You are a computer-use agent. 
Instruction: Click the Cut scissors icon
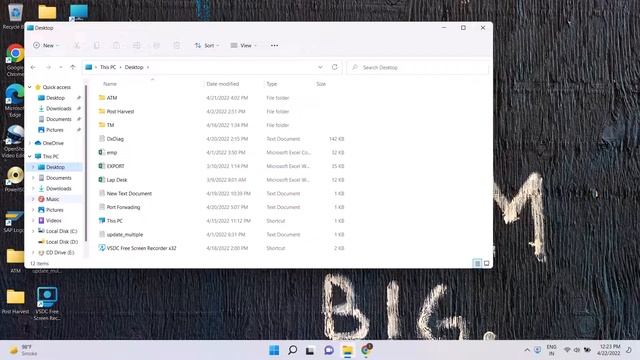pyautogui.click(x=76, y=45)
